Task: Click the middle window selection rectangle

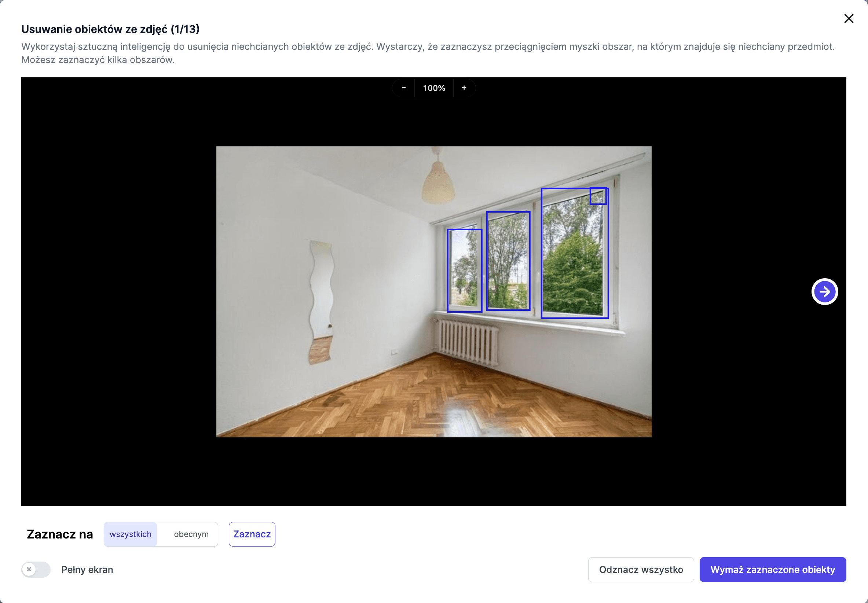Action: (x=508, y=261)
